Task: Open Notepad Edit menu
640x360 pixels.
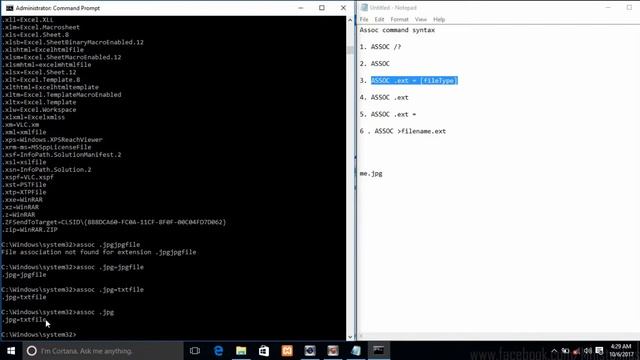Action: pos(379,19)
